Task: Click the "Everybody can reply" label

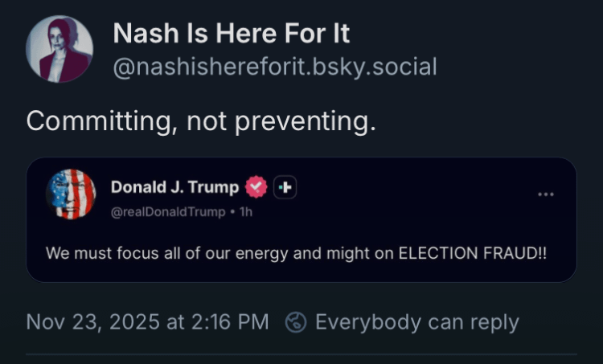Action: tap(416, 322)
